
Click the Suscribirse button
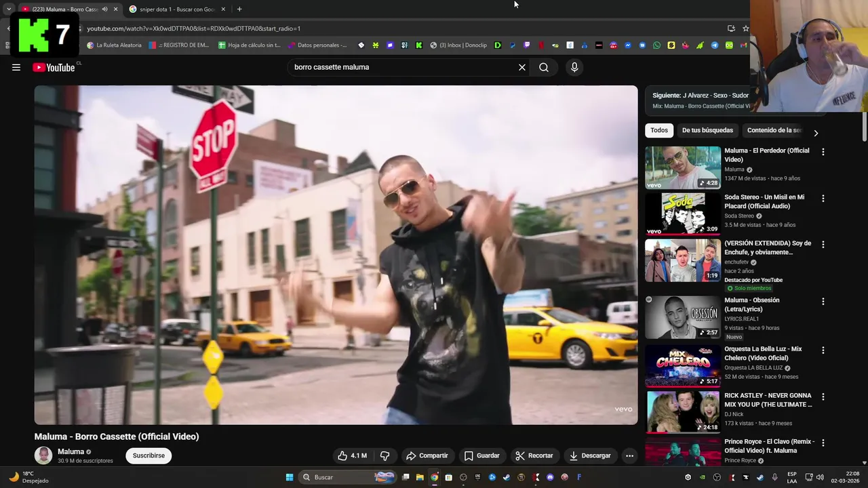[x=149, y=455]
